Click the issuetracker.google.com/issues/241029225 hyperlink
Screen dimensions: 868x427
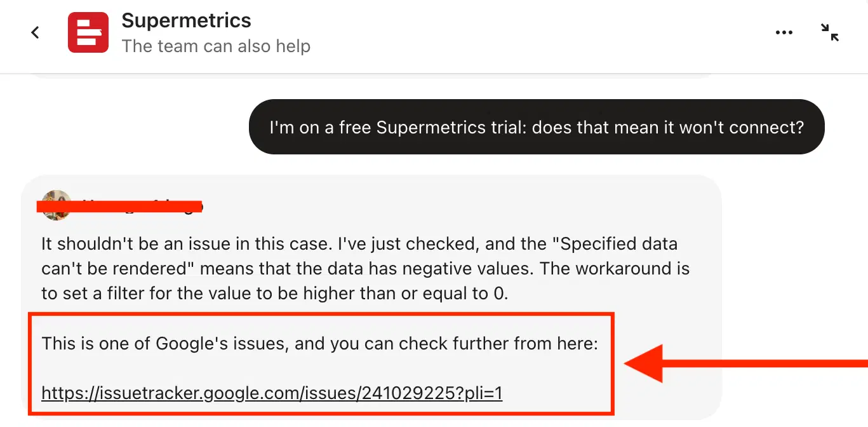click(x=271, y=393)
